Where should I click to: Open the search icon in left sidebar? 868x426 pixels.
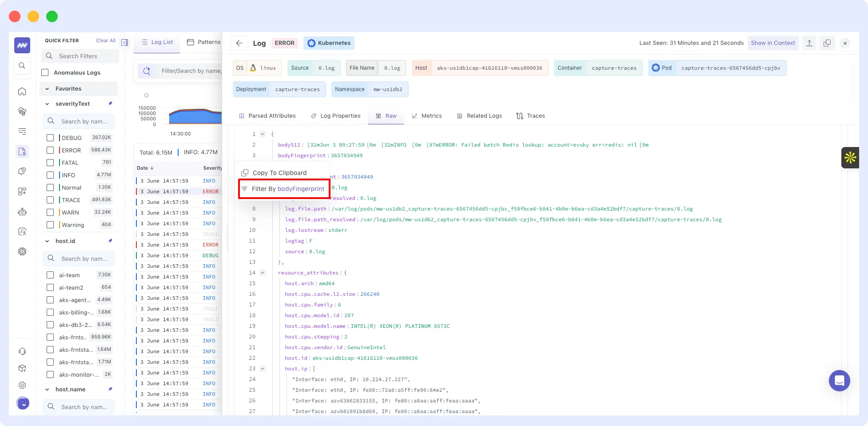tap(22, 66)
